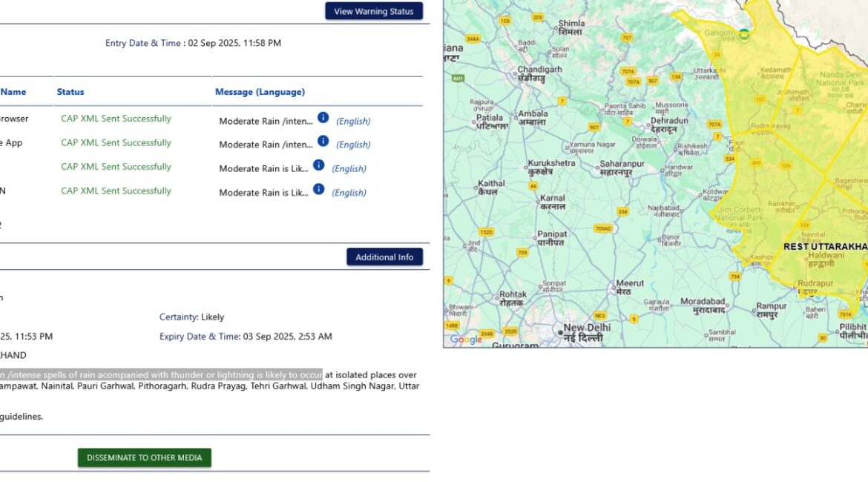
Task: Click info icon in the Browser row
Action: click(323, 118)
